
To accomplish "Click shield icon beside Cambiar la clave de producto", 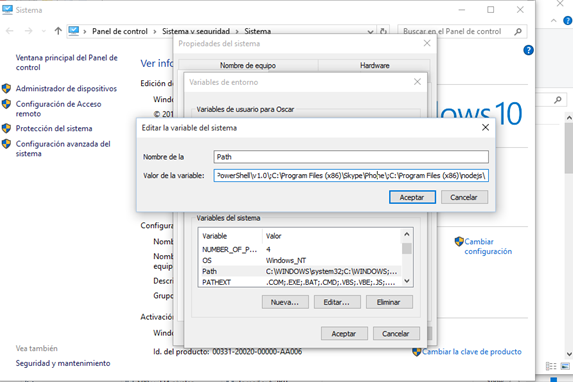I will (x=417, y=352).
